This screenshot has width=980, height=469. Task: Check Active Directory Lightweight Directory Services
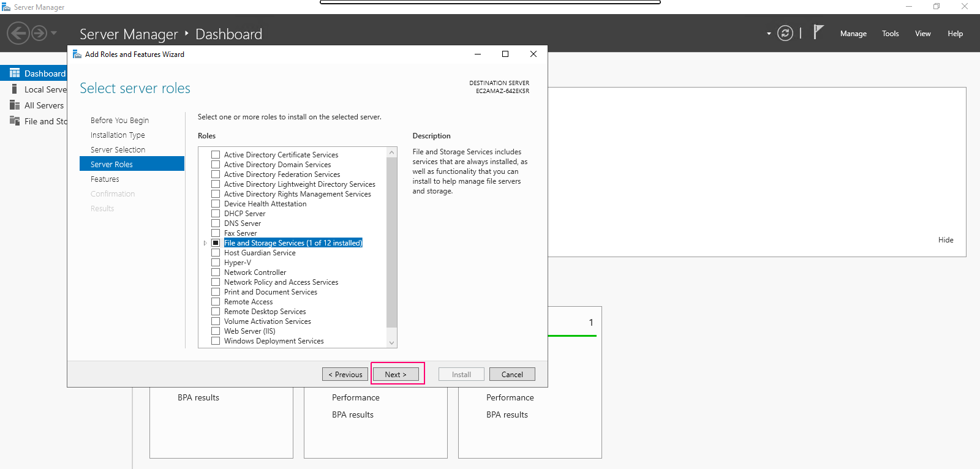216,184
